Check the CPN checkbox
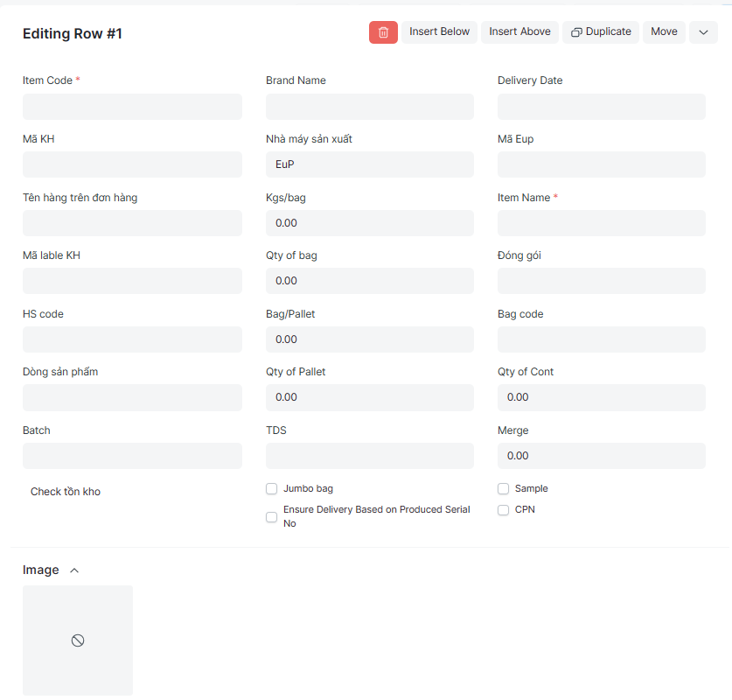The width and height of the screenshot is (732, 700). (504, 510)
